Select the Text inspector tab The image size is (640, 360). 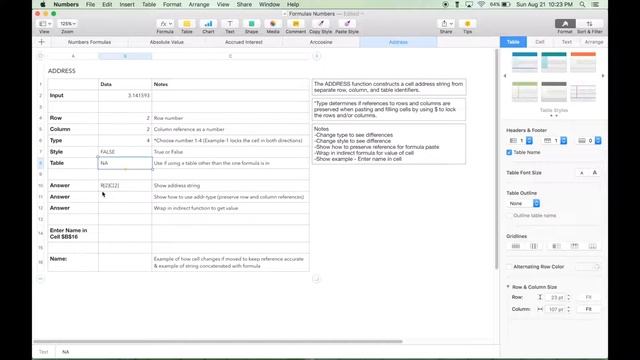567,42
